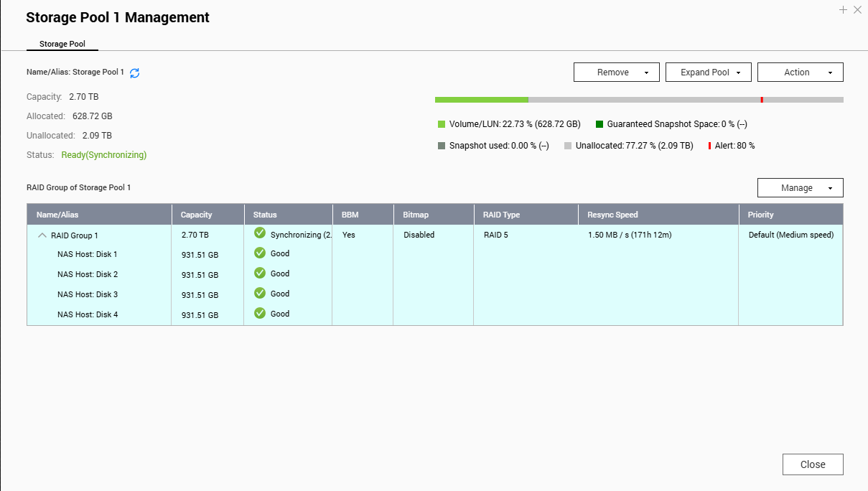Click the plus icon at top right

(x=843, y=10)
